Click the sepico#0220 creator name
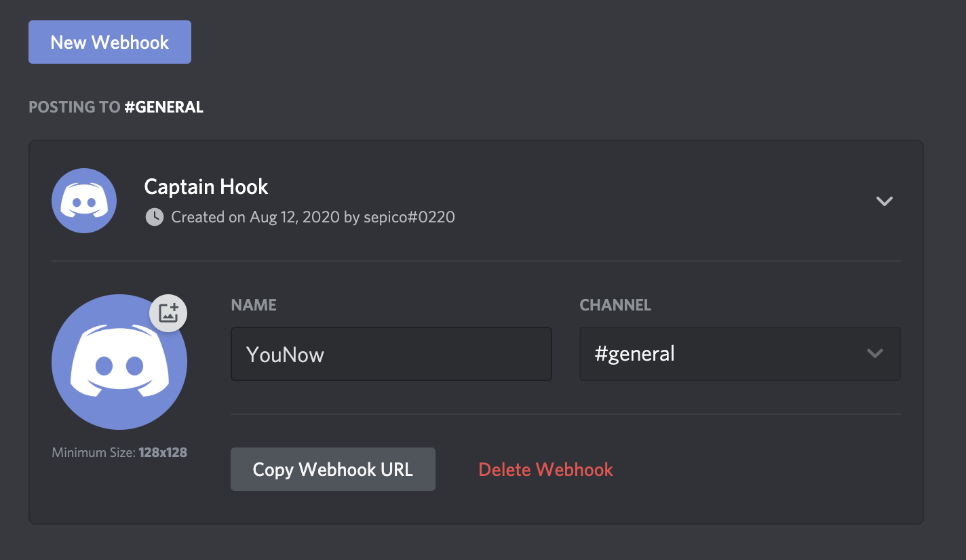 tap(409, 217)
